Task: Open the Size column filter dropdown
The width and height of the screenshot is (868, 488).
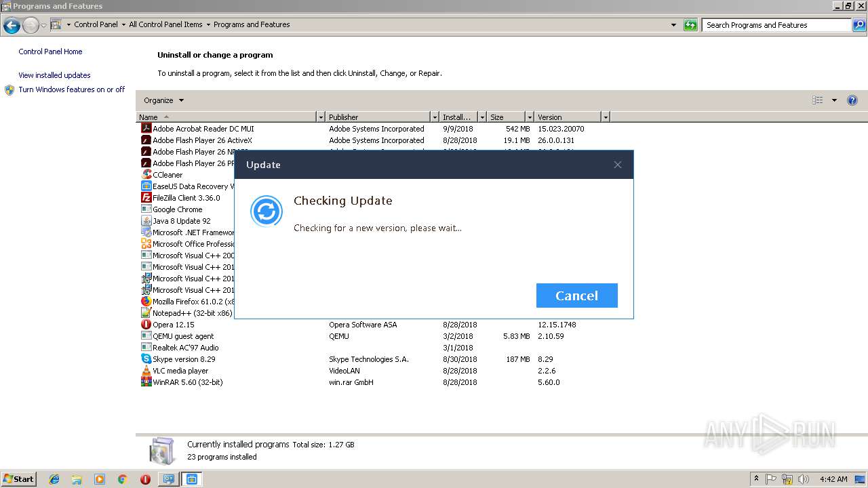Action: tap(530, 117)
